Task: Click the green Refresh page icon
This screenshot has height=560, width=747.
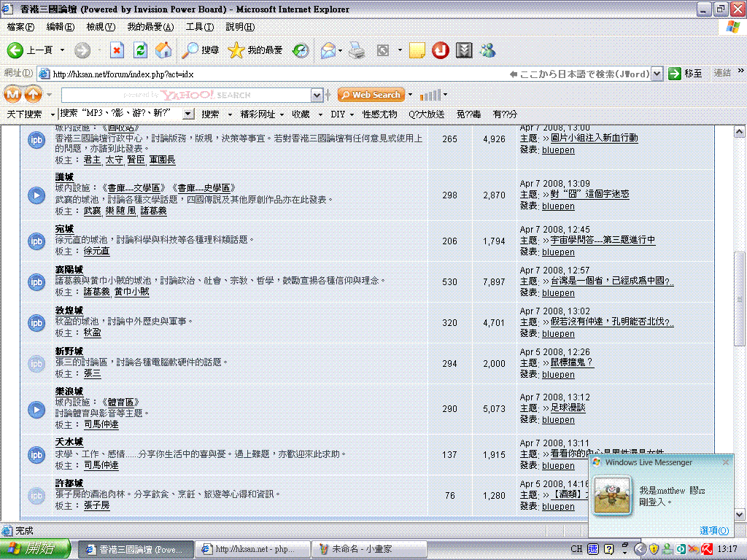Action: tap(141, 50)
